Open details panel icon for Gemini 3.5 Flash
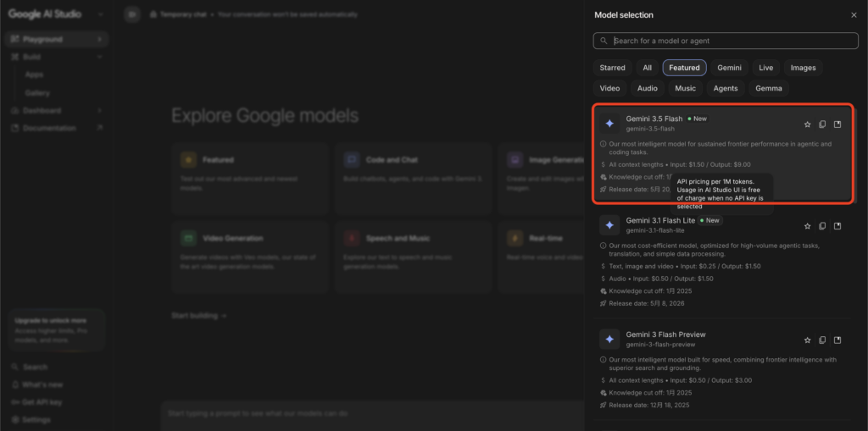This screenshot has height=431, width=868. [x=837, y=124]
